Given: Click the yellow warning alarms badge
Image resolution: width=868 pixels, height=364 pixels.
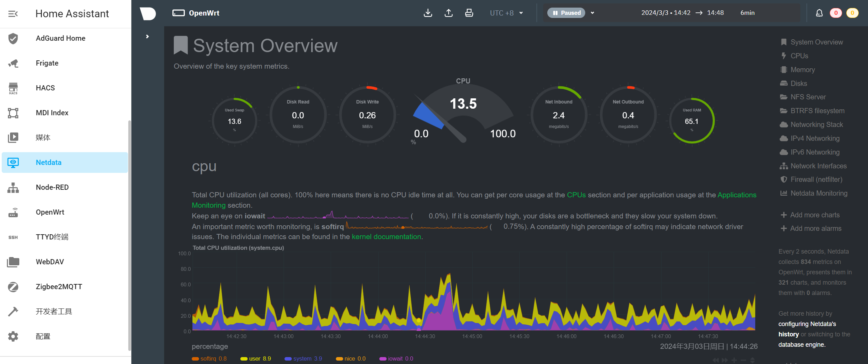Looking at the screenshot, I should [852, 13].
